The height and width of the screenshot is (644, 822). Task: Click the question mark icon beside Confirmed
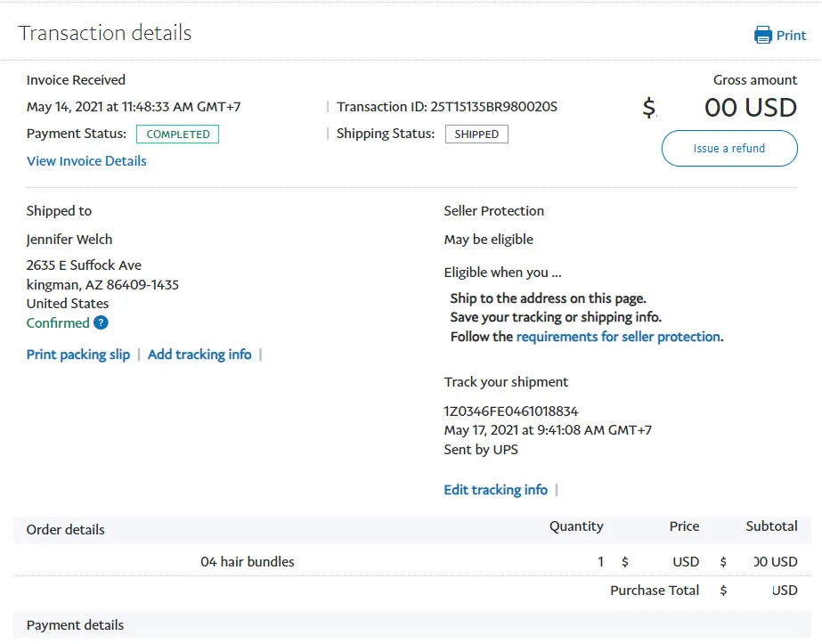(x=101, y=323)
